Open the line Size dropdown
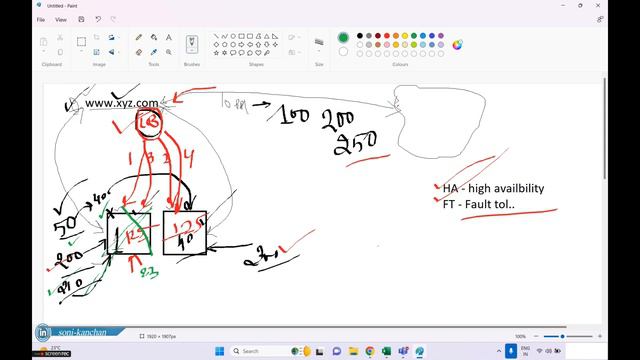 [x=319, y=51]
